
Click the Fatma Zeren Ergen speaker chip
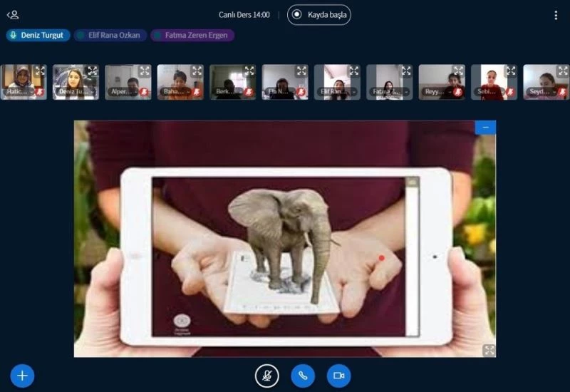click(192, 35)
